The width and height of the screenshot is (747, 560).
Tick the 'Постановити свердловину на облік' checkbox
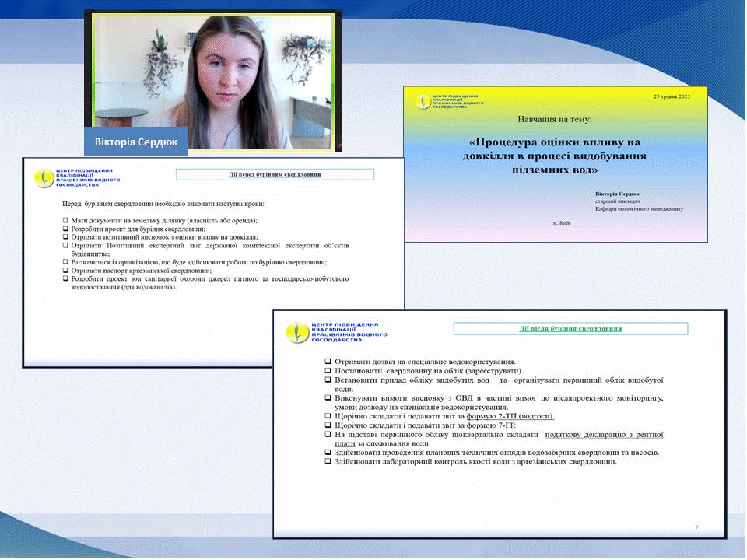tap(328, 371)
